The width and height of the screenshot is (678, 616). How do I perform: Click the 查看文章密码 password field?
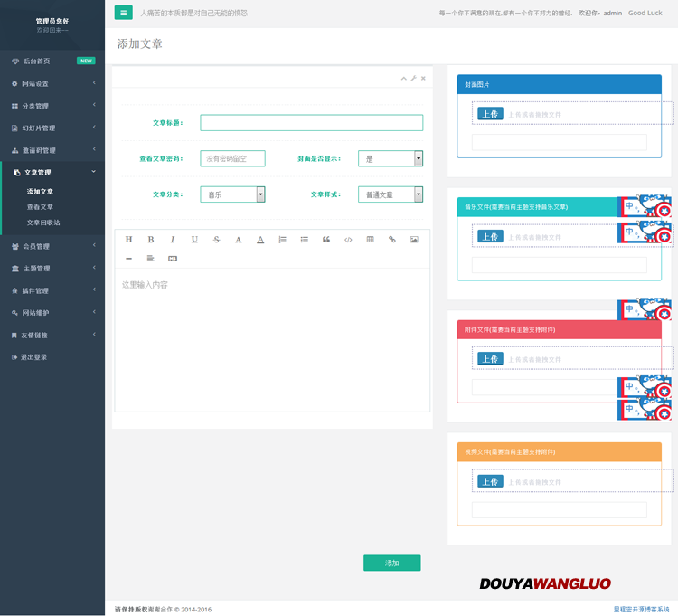232,159
